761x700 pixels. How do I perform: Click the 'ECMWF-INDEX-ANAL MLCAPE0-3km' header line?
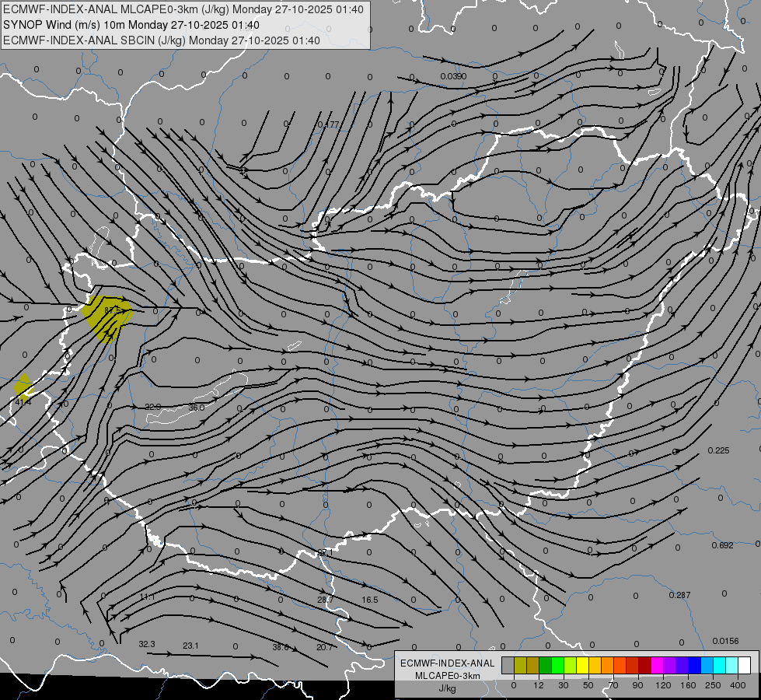tap(183, 9)
